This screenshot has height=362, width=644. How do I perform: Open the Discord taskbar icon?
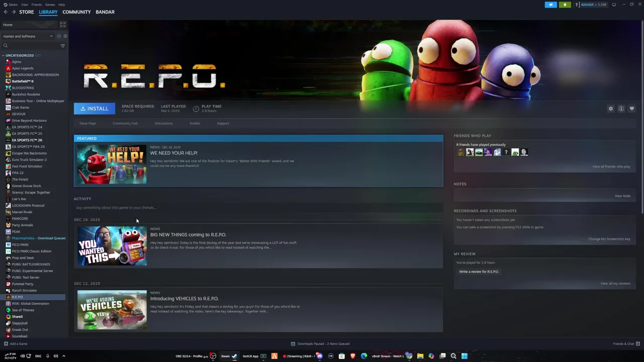[x=319, y=356]
